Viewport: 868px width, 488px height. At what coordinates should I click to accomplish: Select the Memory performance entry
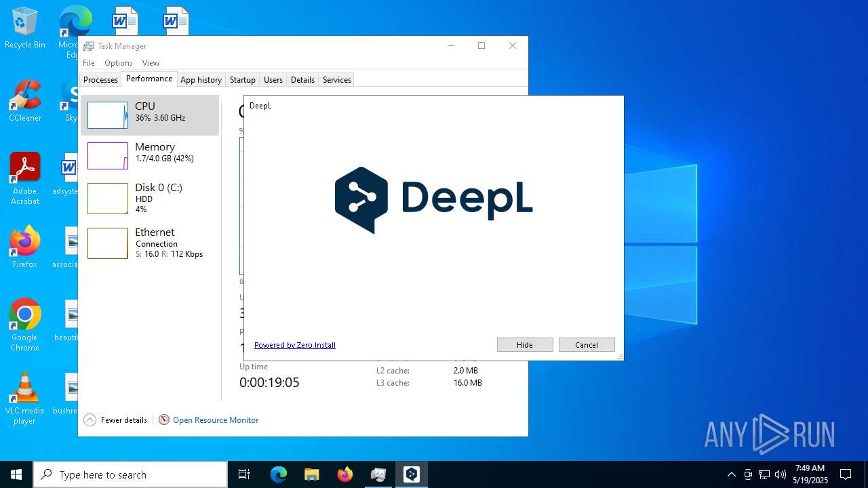[x=150, y=156]
